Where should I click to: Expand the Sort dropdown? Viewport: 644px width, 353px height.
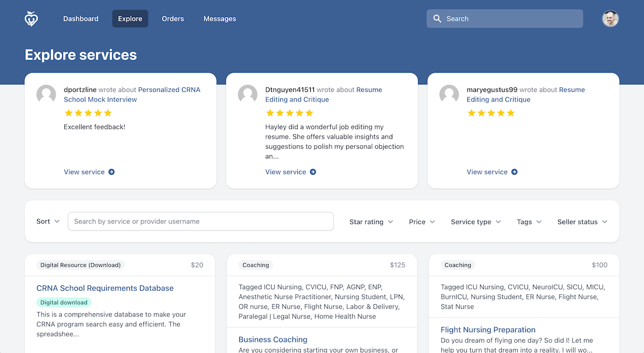point(48,221)
